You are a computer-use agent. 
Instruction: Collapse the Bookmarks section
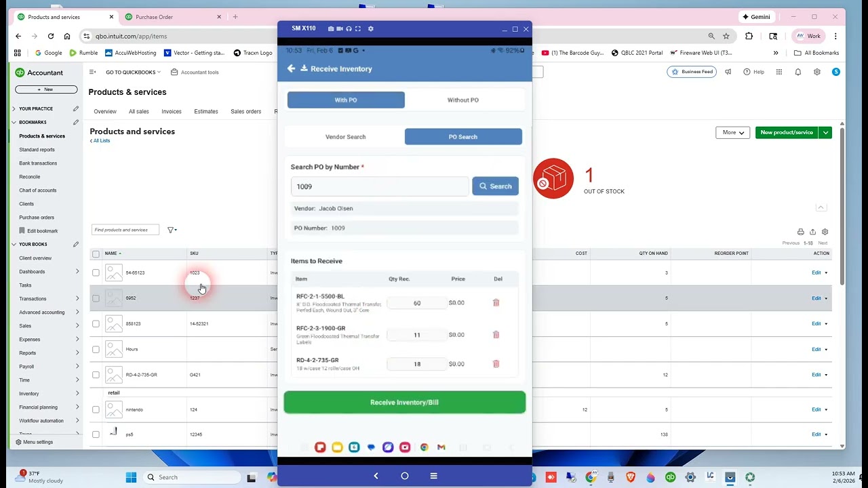(x=14, y=123)
